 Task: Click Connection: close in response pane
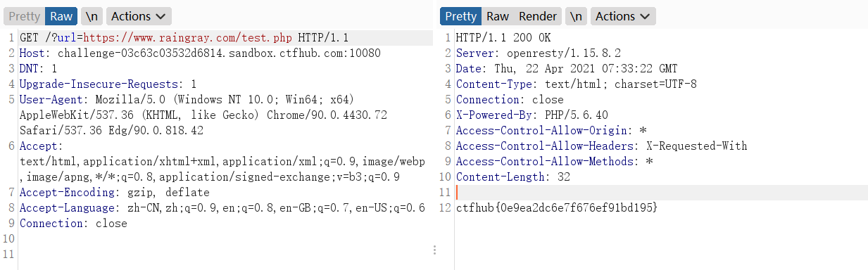point(510,100)
